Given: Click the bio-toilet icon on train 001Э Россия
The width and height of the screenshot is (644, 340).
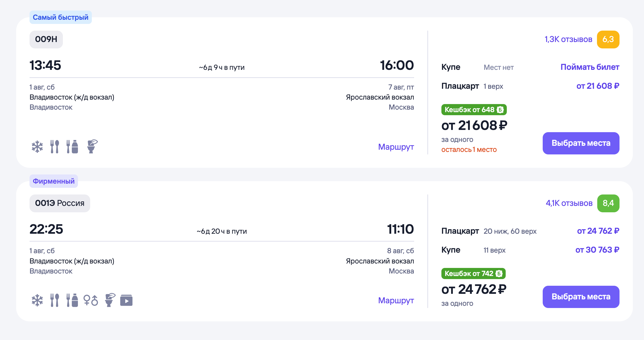Looking at the screenshot, I should pyautogui.click(x=110, y=300).
